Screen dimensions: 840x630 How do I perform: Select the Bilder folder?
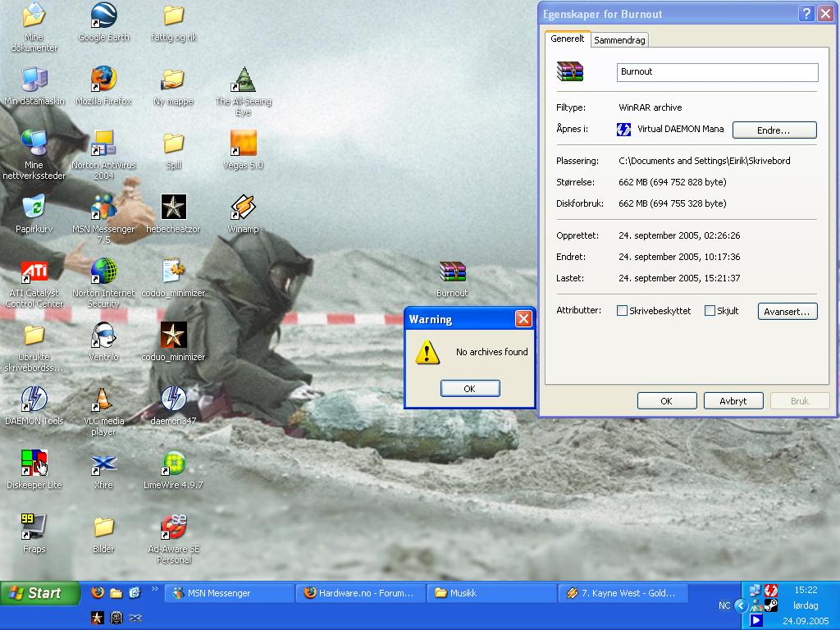click(103, 533)
